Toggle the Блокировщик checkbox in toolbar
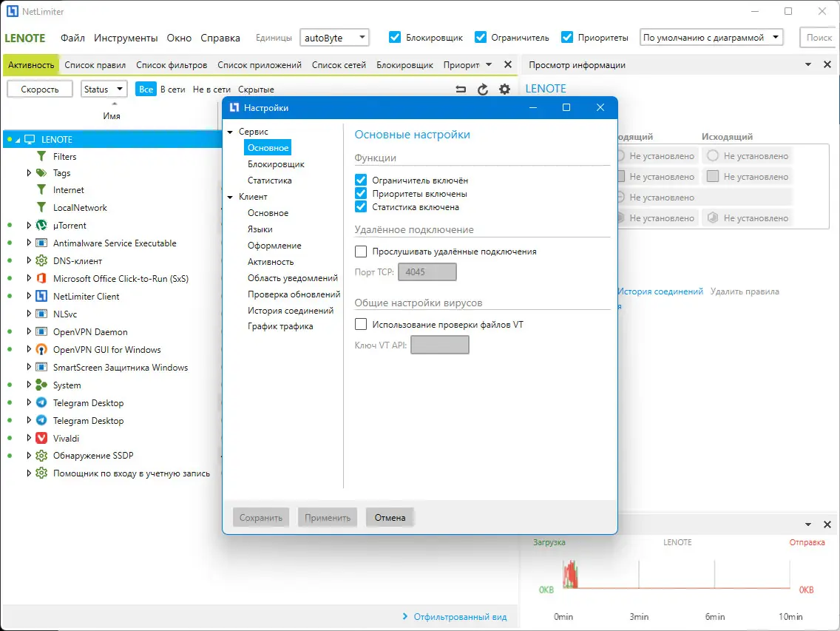The height and width of the screenshot is (631, 840). [x=395, y=37]
